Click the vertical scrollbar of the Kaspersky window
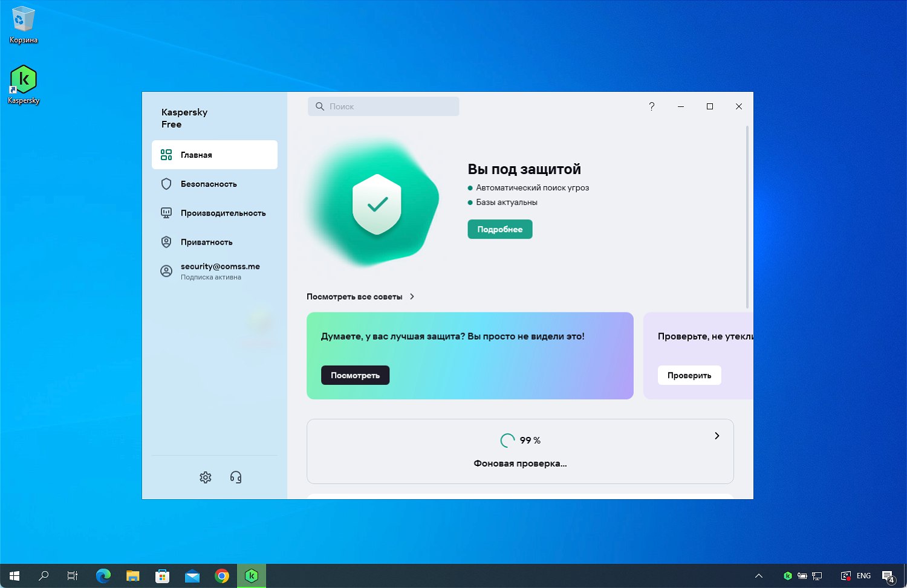The image size is (907, 588). click(747, 217)
